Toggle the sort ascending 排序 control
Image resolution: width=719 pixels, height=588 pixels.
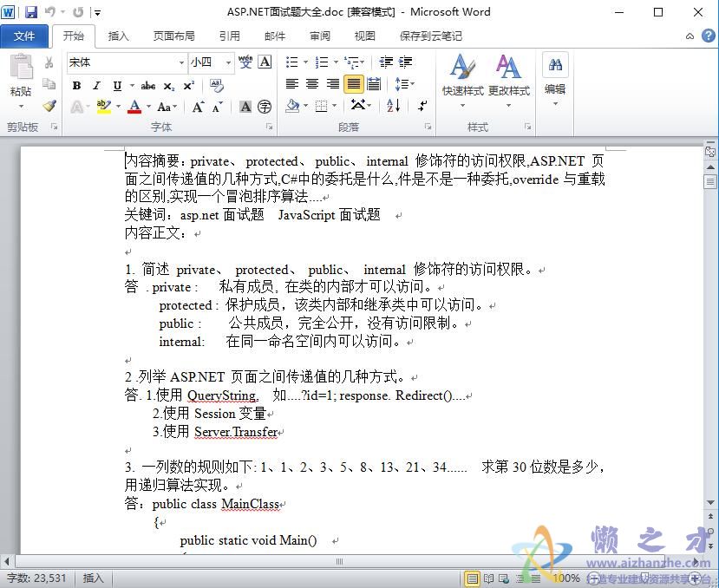pyautogui.click(x=392, y=106)
